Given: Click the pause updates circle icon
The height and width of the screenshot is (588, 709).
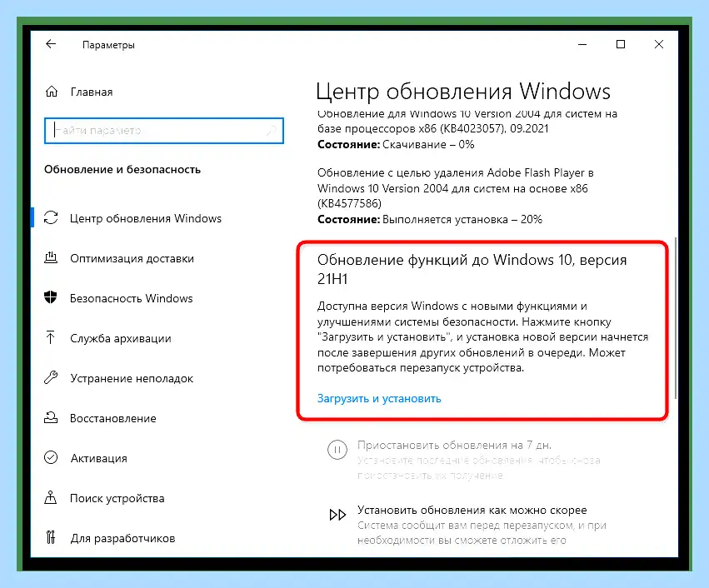Looking at the screenshot, I should point(337,450).
